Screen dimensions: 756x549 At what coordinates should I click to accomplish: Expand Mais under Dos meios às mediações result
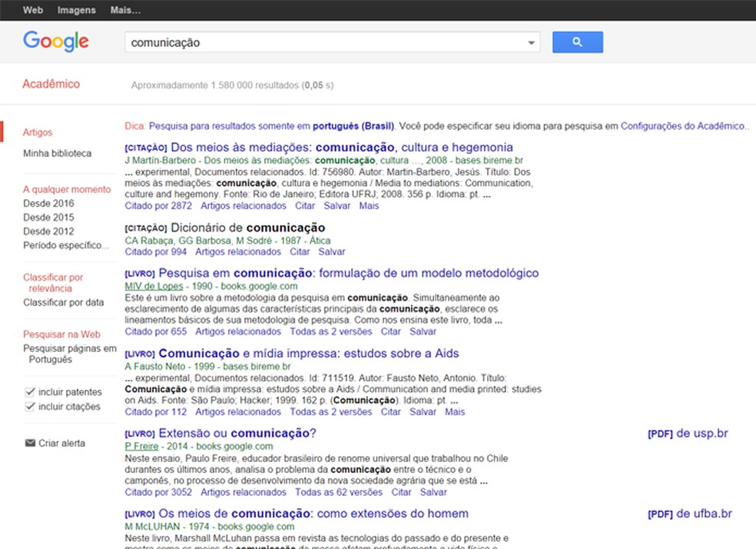click(369, 206)
